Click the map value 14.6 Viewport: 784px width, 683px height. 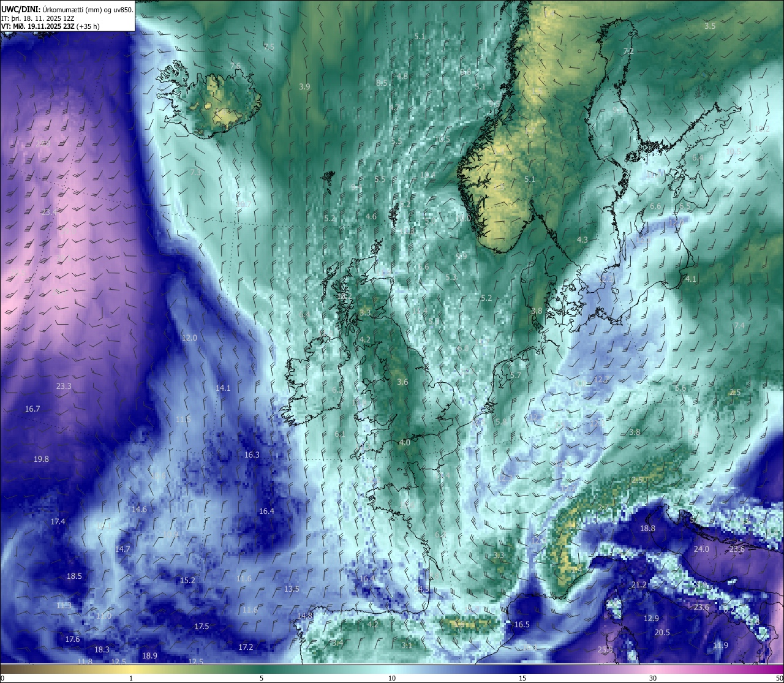139,510
